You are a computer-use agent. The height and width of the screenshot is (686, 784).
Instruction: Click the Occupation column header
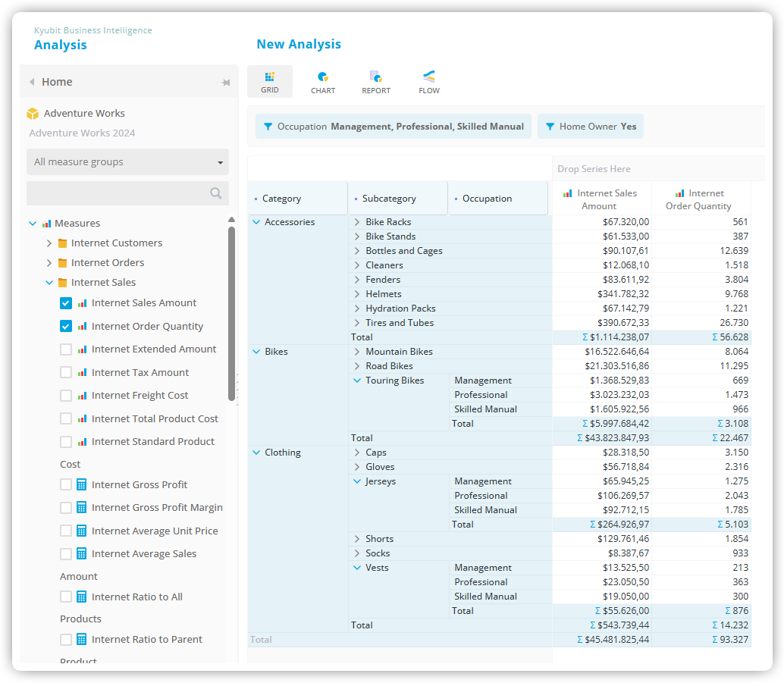pos(498,199)
